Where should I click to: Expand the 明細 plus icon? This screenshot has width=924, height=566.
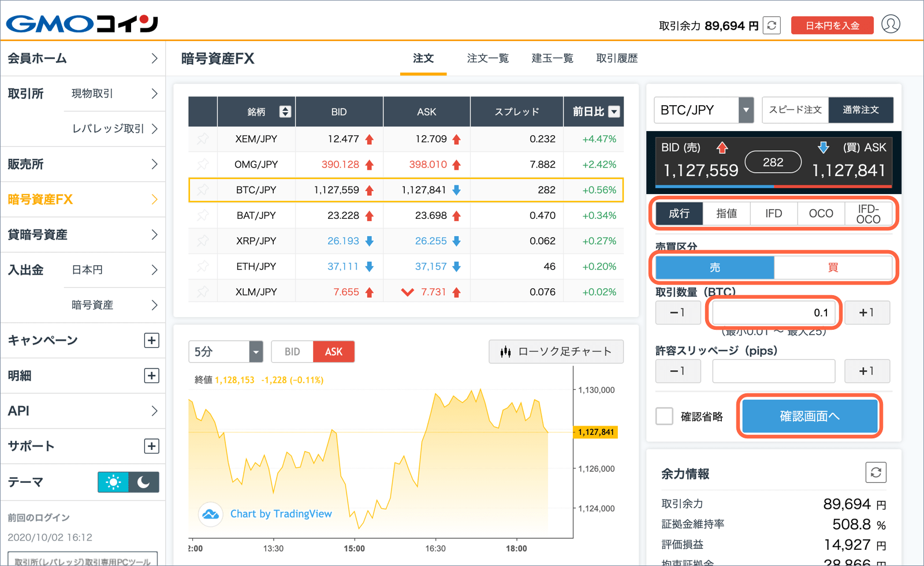[151, 375]
